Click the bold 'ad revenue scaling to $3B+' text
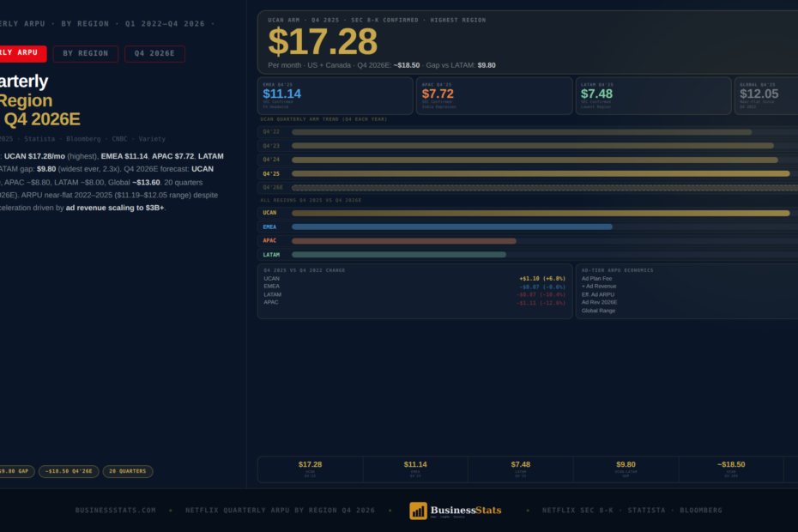This screenshot has width=798, height=532. [x=114, y=208]
